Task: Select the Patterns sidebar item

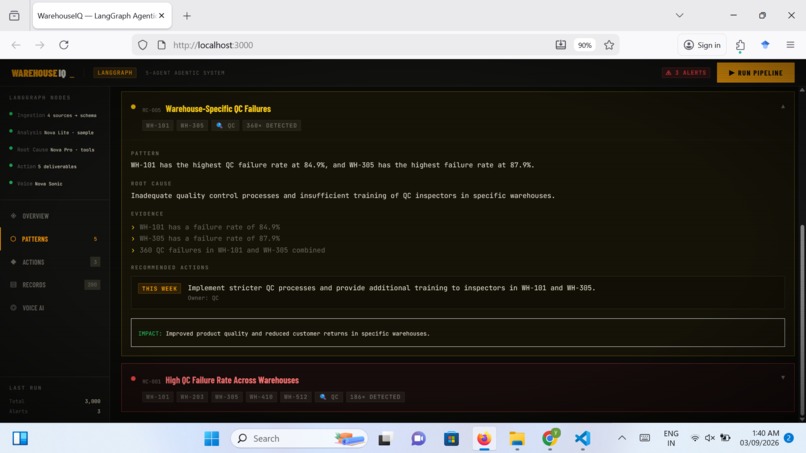Action: coord(55,239)
